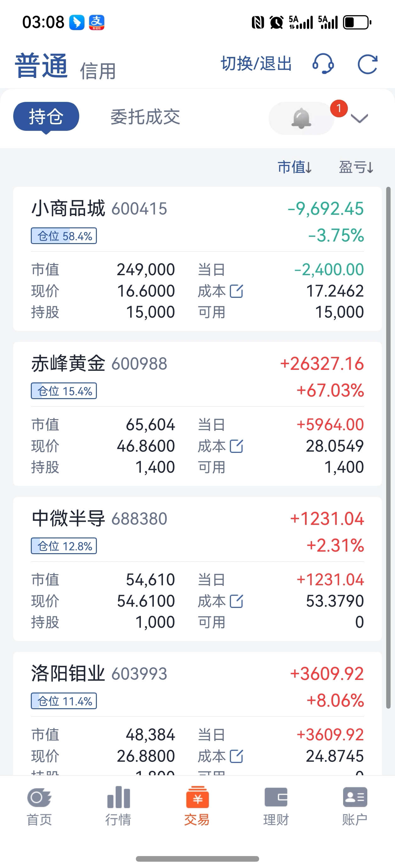This screenshot has width=395, height=868.
Task: Select the 持仓 tab
Action: (x=46, y=117)
